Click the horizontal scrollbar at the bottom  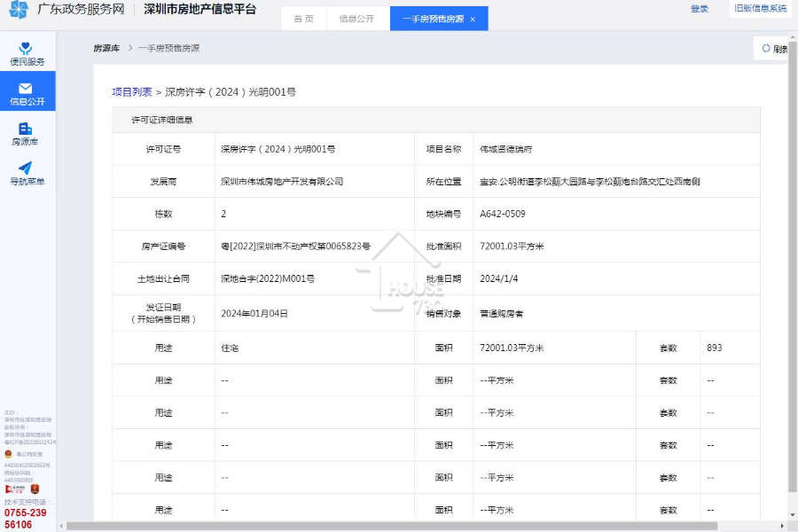[x=392, y=526]
